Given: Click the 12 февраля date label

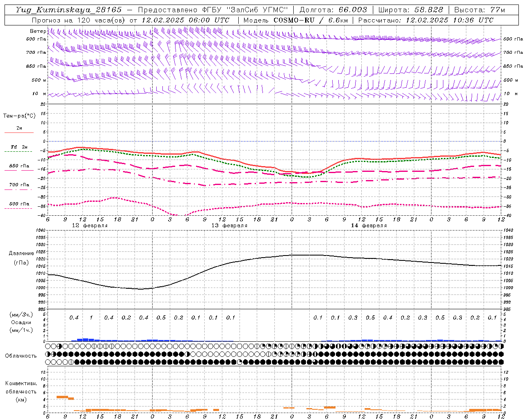Looking at the screenshot, I should pyautogui.click(x=90, y=226).
